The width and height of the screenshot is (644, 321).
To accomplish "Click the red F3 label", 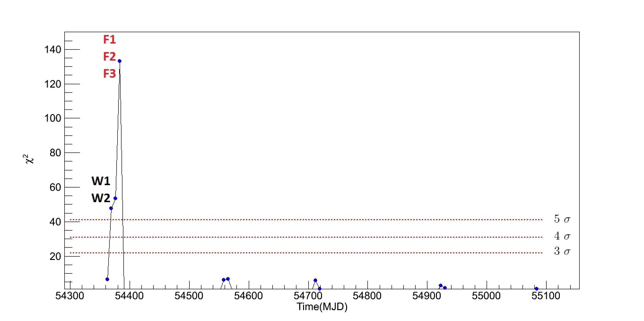I will (x=109, y=74).
